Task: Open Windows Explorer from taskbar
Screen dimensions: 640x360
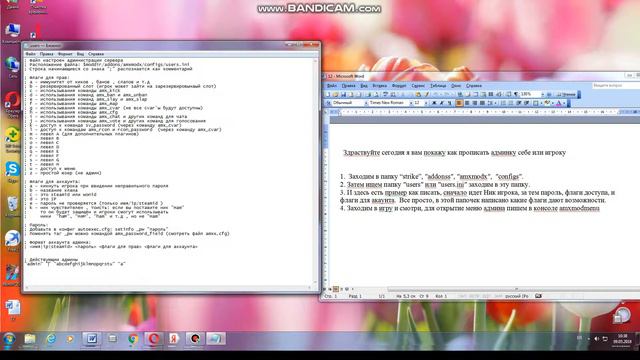Action: click(30, 339)
